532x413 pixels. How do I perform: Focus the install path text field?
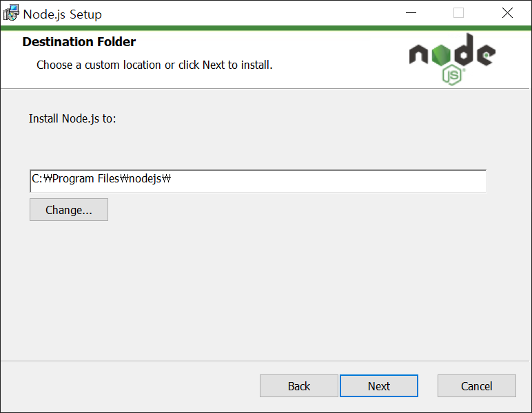(x=258, y=181)
